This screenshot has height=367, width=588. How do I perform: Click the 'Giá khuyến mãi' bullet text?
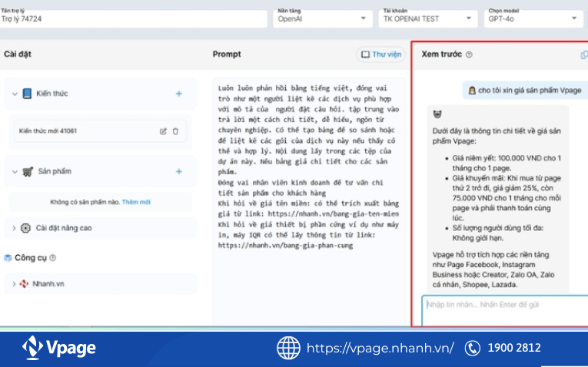pyautogui.click(x=507, y=198)
